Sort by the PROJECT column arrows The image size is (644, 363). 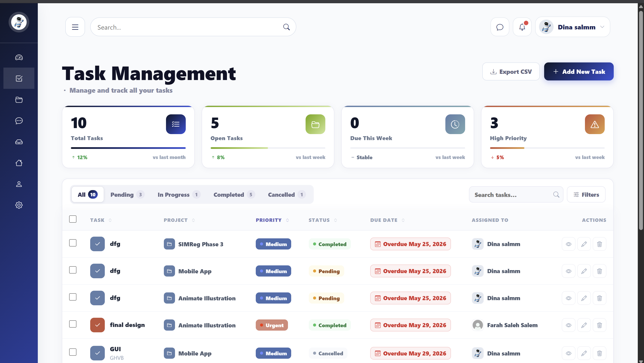(x=193, y=220)
